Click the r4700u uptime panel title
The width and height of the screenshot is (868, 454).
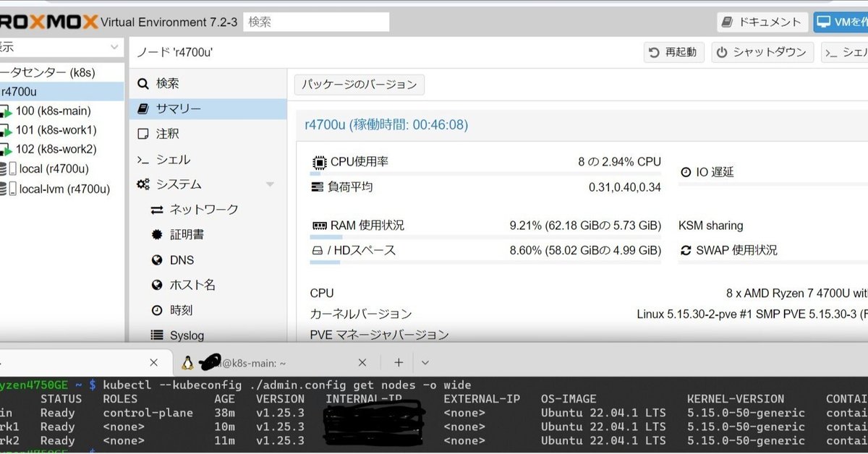386,125
